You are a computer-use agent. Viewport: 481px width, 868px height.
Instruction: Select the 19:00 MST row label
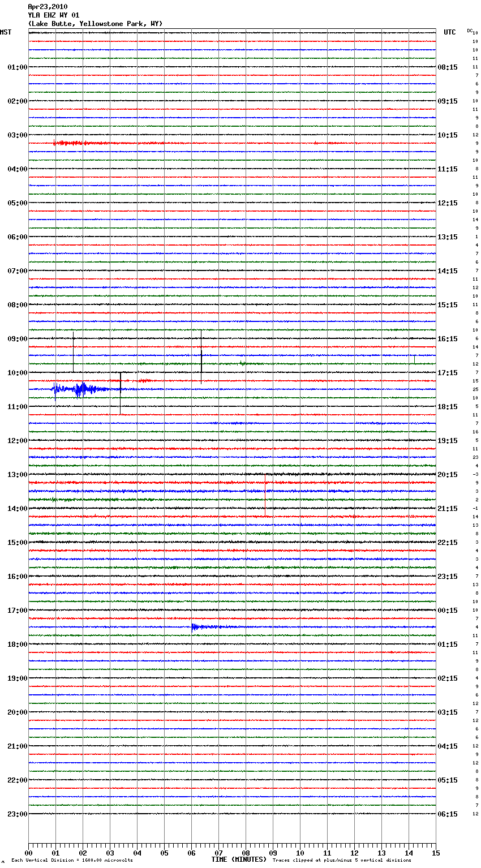point(18,678)
